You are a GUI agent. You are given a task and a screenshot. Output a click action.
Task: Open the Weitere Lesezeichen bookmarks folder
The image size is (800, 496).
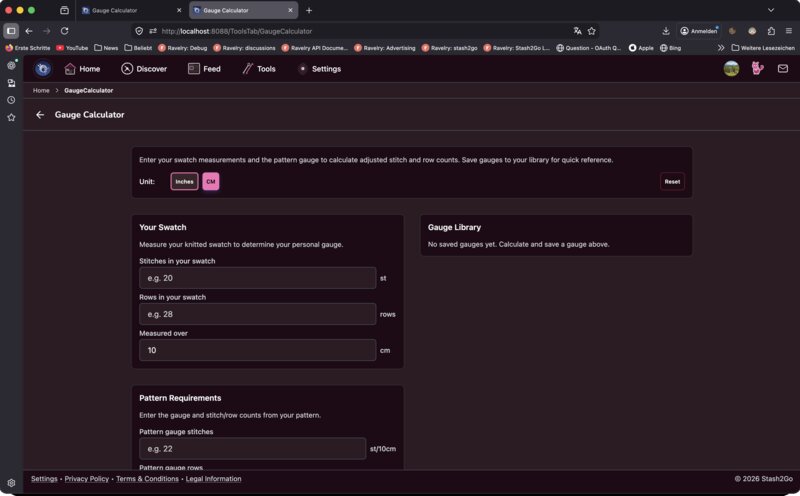[763, 48]
